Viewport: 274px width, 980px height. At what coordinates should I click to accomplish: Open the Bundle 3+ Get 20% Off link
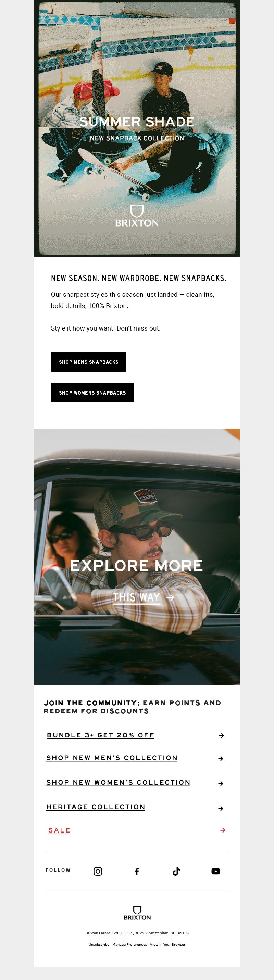coord(100,735)
